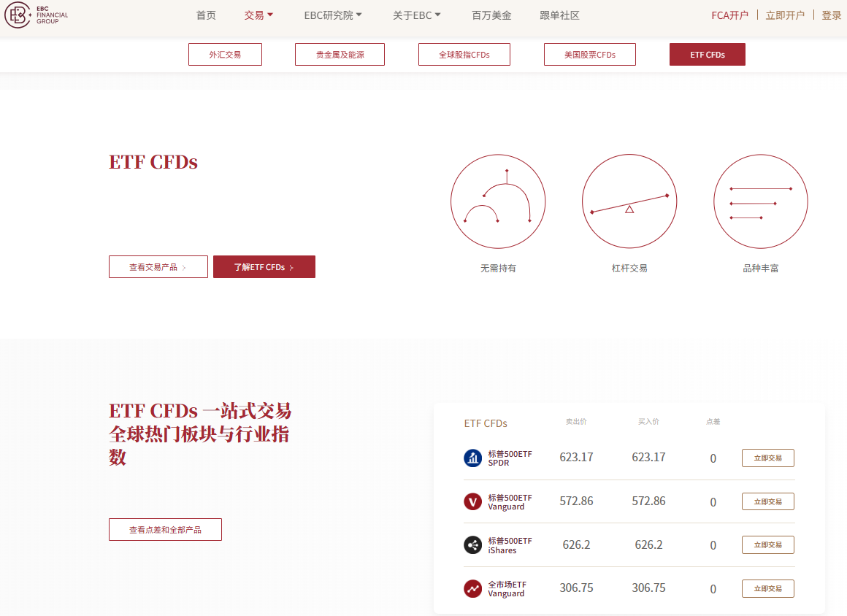Click the 标普500ETF SPDR blue chart icon
The height and width of the screenshot is (616, 847).
(x=472, y=458)
